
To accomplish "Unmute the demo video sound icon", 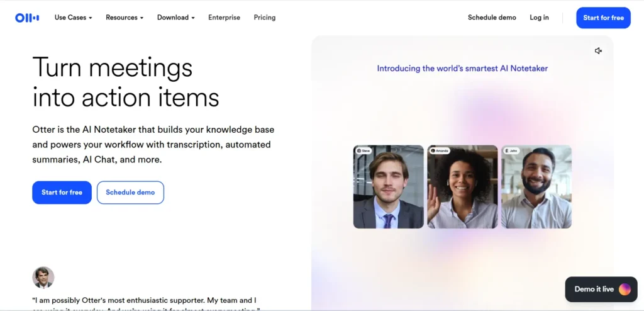I will pos(599,51).
